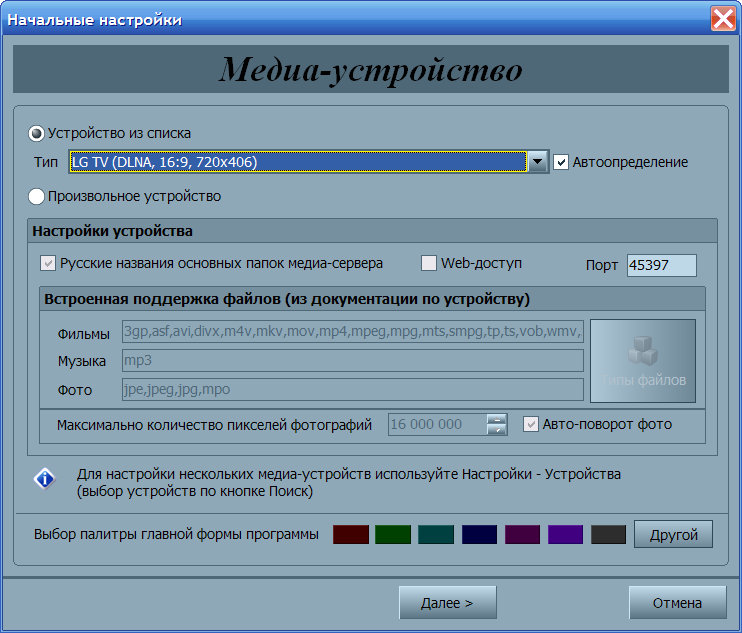This screenshot has width=742, height=633.
Task: Click the Порт input field
Action: [661, 265]
